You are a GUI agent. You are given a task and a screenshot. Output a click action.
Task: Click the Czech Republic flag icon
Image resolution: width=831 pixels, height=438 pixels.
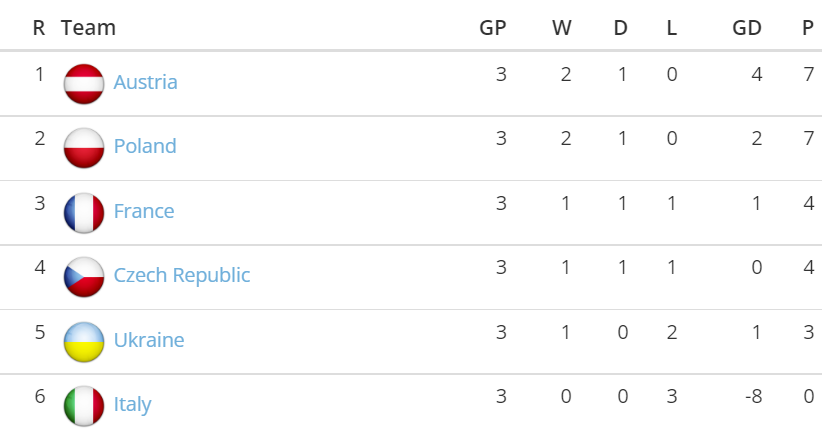[x=84, y=276]
